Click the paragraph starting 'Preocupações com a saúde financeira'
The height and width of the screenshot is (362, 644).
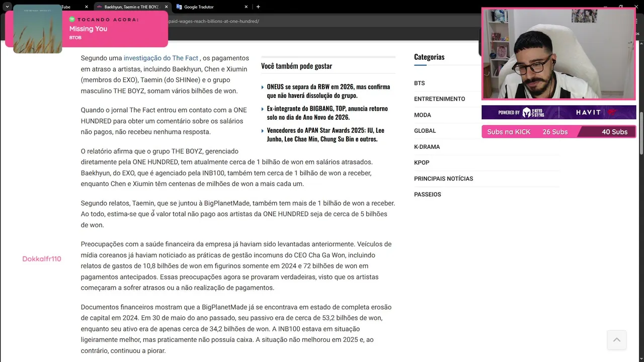[236, 266]
